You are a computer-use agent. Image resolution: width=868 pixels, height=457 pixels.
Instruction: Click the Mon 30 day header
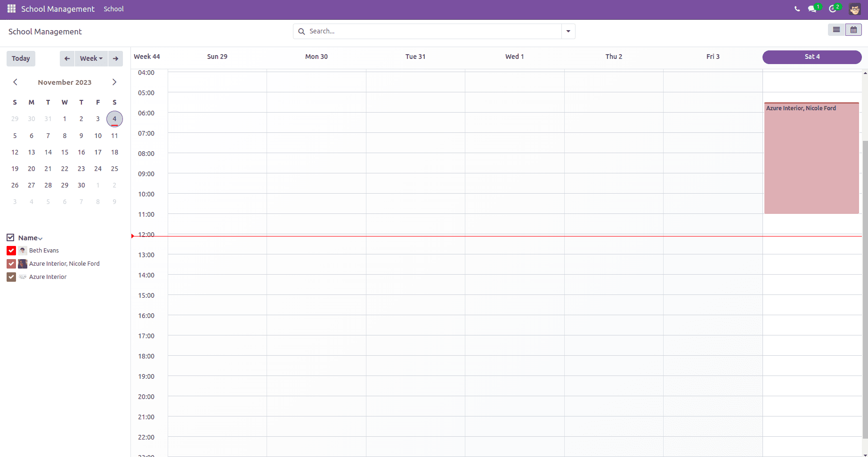[x=316, y=57]
